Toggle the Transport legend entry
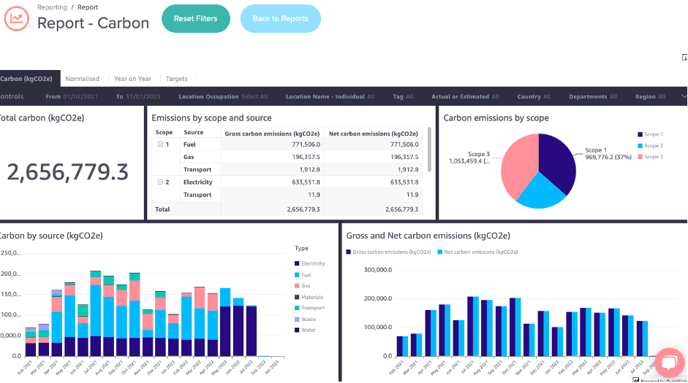Screen dimensions: 688x383 [x=309, y=308]
